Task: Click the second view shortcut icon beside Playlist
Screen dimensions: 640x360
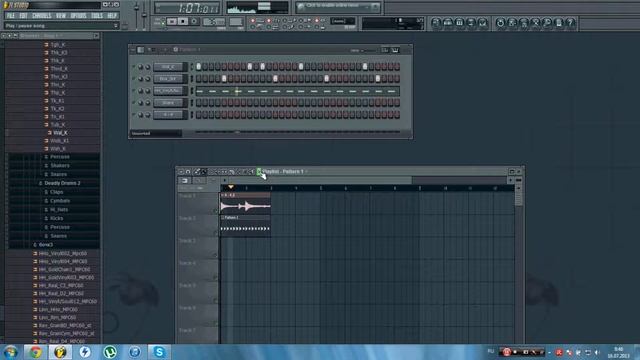Action: [x=448, y=23]
